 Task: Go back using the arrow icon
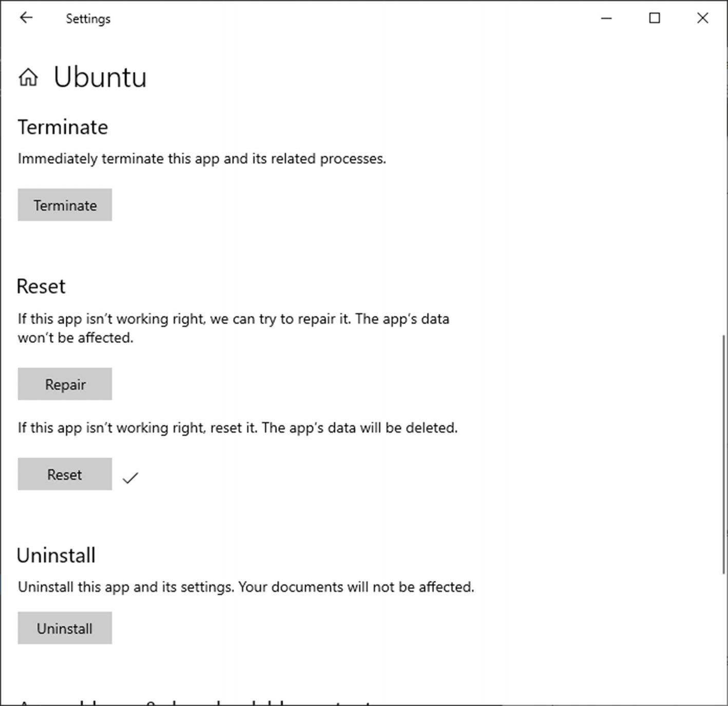point(26,18)
